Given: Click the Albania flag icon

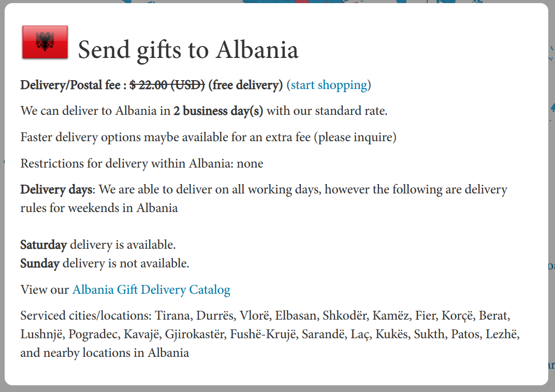Looking at the screenshot, I should [x=45, y=42].
